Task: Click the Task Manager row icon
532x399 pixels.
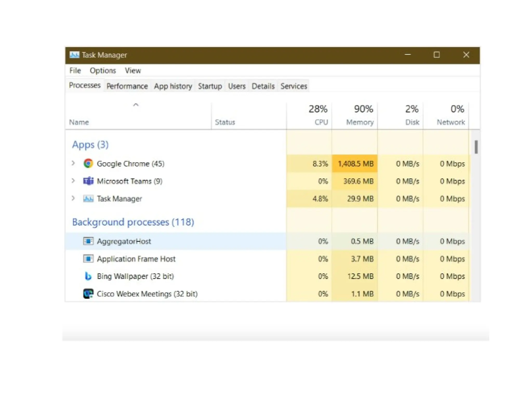Action: [x=88, y=199]
